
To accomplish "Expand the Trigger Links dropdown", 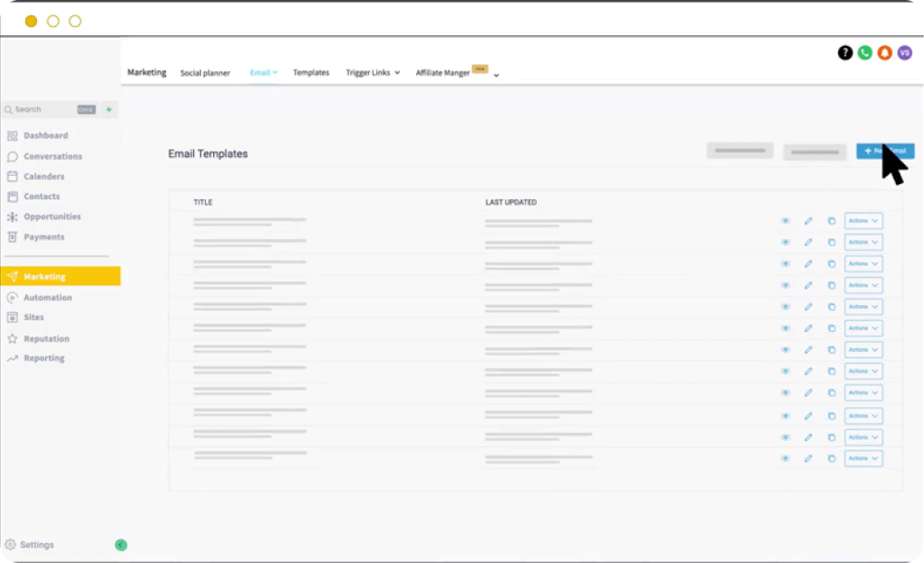I will click(373, 72).
